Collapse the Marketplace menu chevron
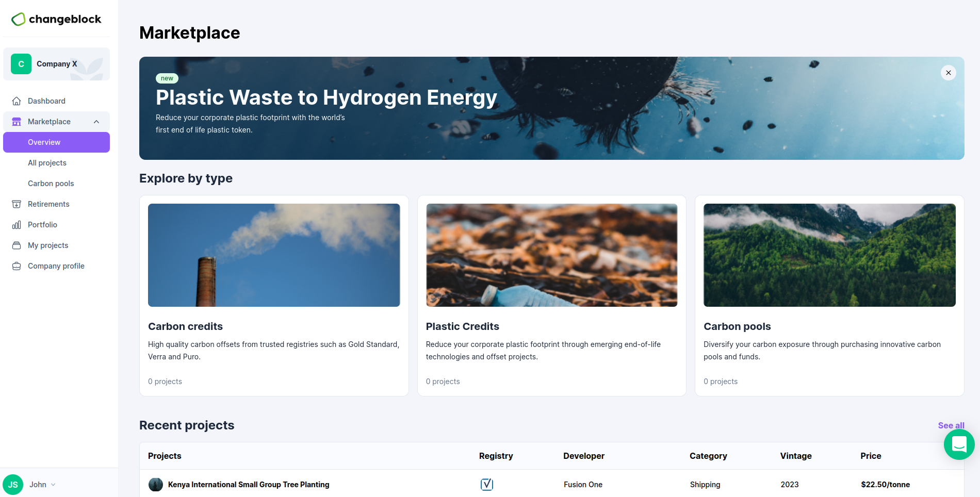This screenshot has width=980, height=497. [x=96, y=122]
